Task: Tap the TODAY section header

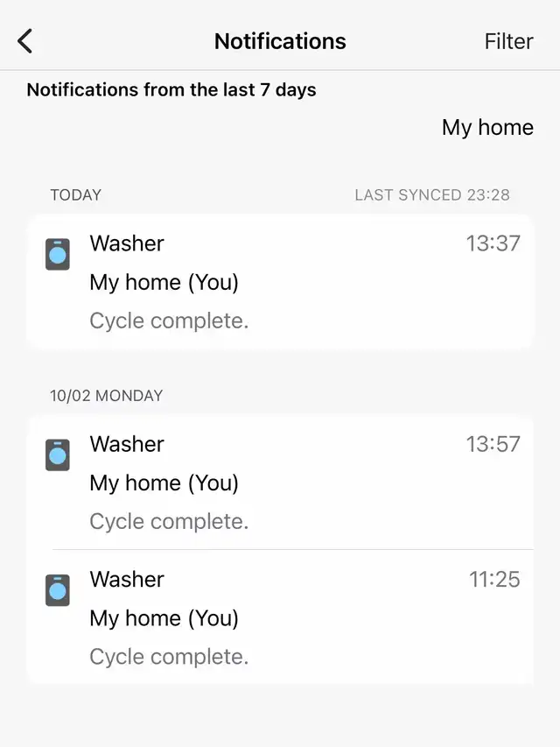Action: (76, 195)
